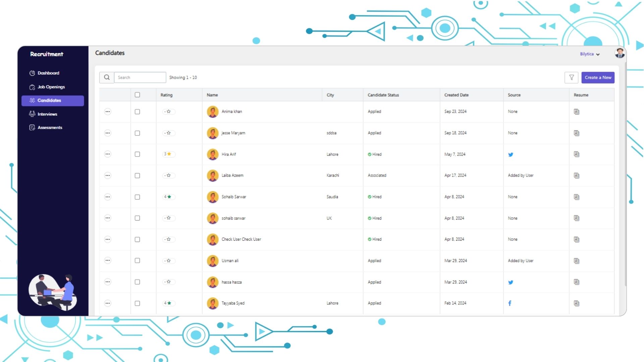Toggle checkbox for Jesse Maryam row
The width and height of the screenshot is (644, 362).
coord(138,133)
